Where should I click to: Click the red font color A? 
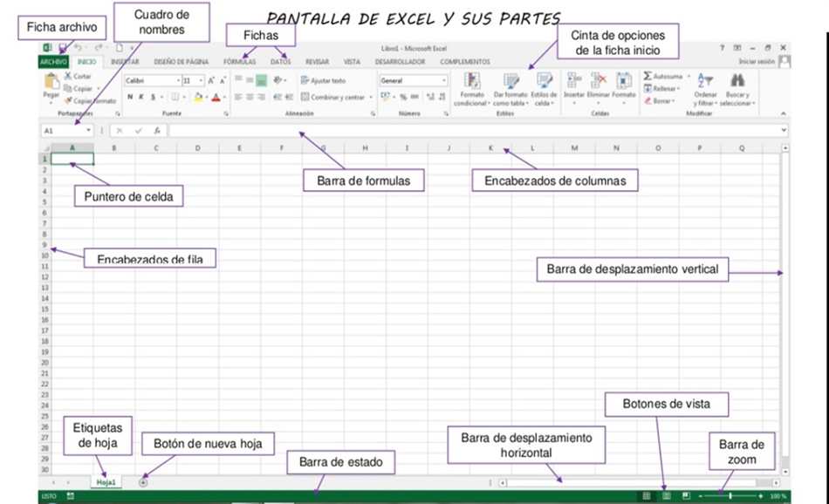tap(216, 97)
